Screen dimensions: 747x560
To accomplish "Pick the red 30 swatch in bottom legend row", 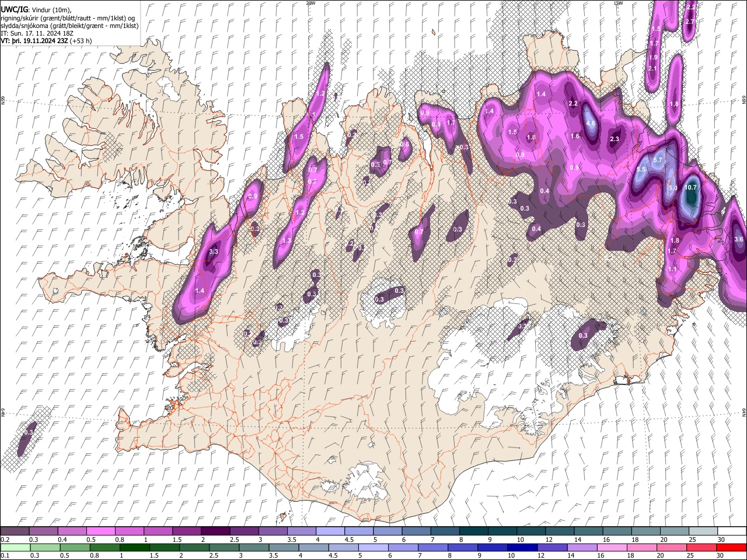I will [731, 547].
